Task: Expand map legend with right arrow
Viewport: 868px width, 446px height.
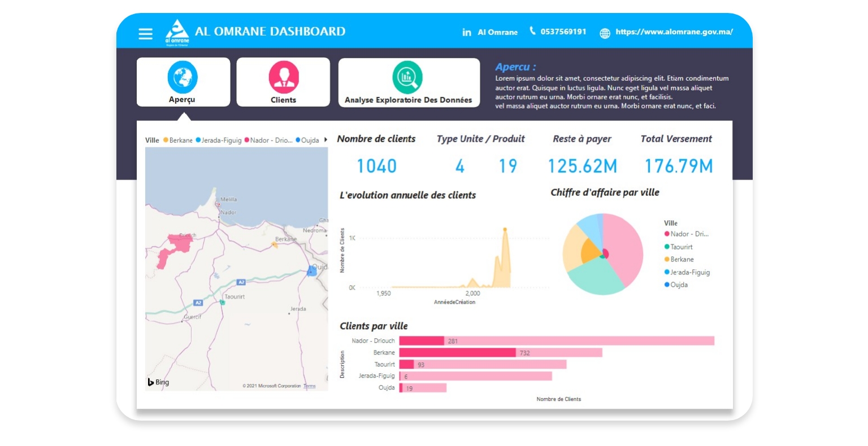Action: [x=325, y=140]
